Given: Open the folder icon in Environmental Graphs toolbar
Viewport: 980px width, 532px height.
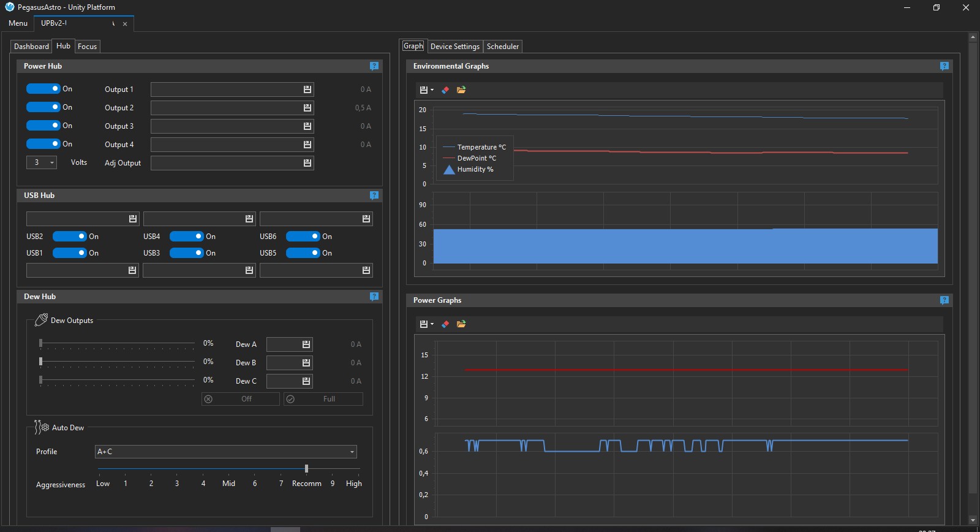Looking at the screenshot, I should [x=461, y=90].
